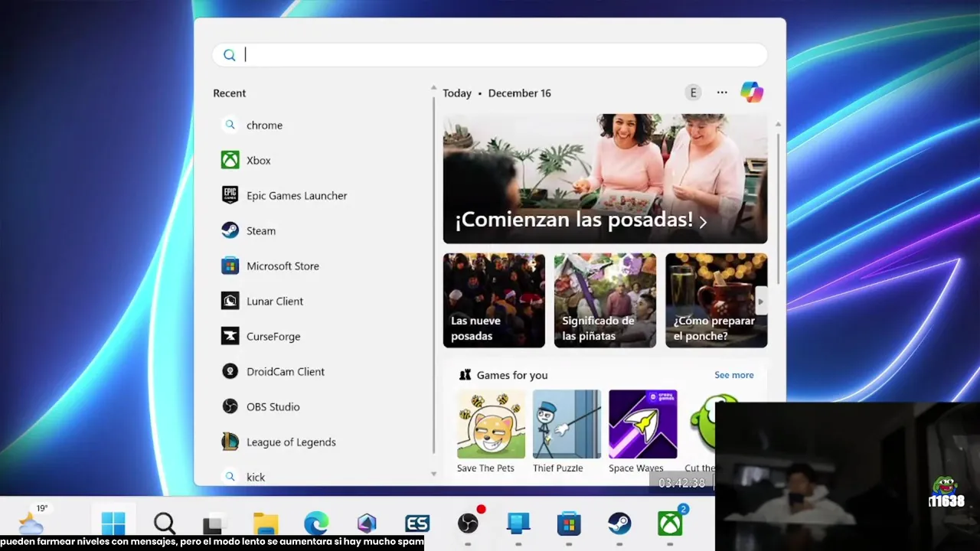Open the three-dots options menu
This screenshot has height=551, width=980.
pyautogui.click(x=722, y=93)
